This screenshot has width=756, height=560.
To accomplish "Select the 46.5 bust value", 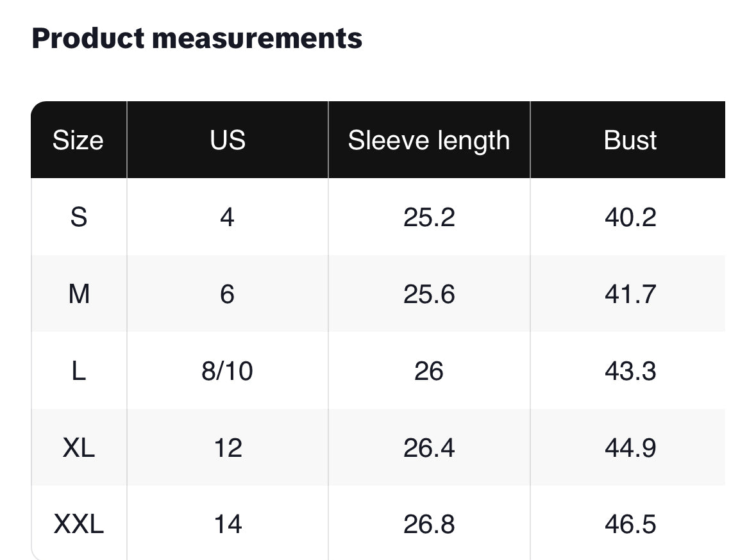I will point(630,525).
